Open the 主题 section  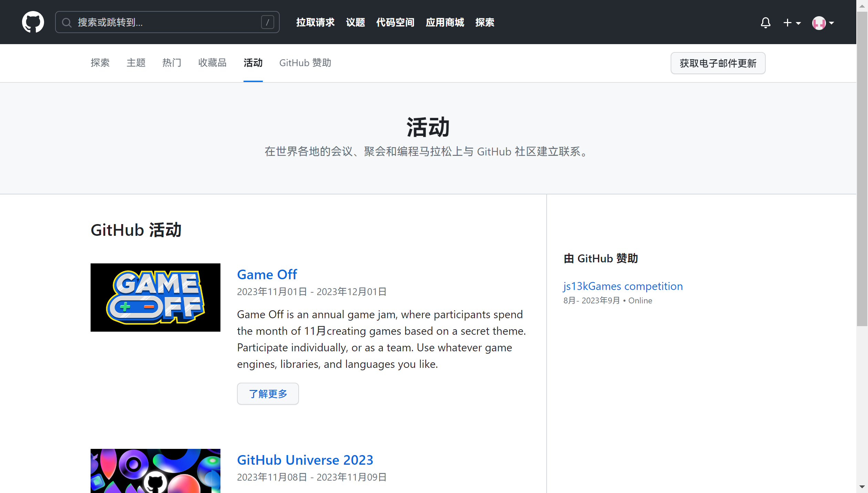(x=136, y=63)
